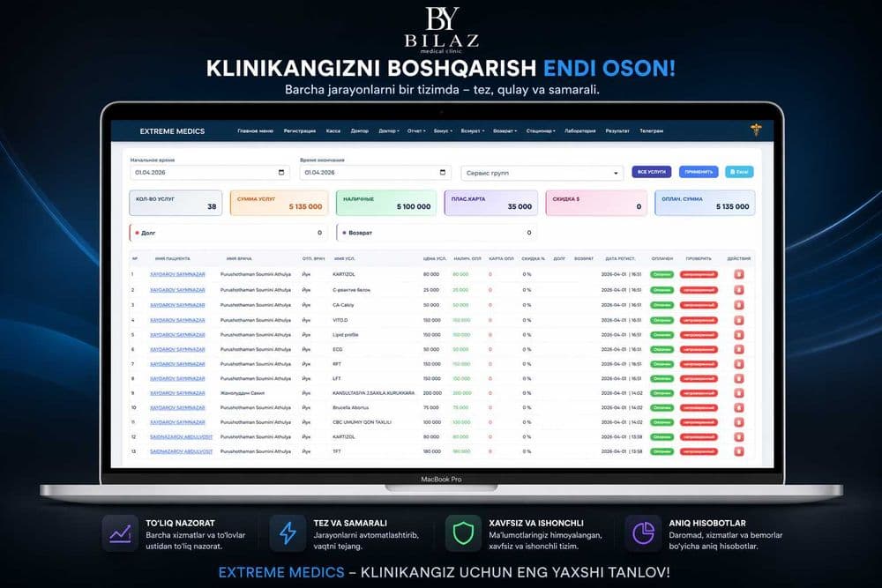Click the ЦЕНА УСЛ. column header
The image size is (882, 588).
(x=435, y=258)
